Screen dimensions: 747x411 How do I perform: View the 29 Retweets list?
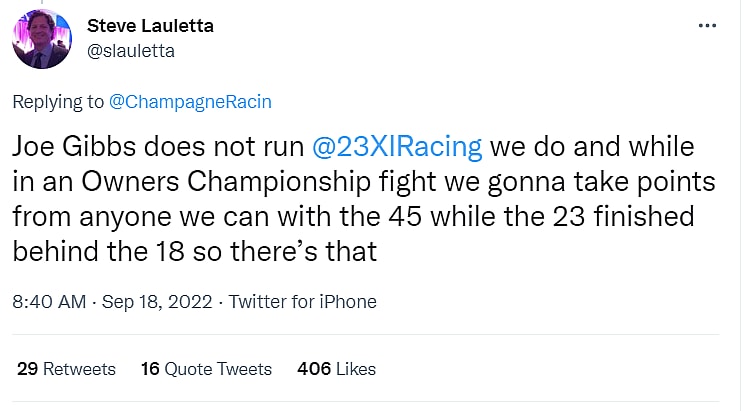coord(66,369)
